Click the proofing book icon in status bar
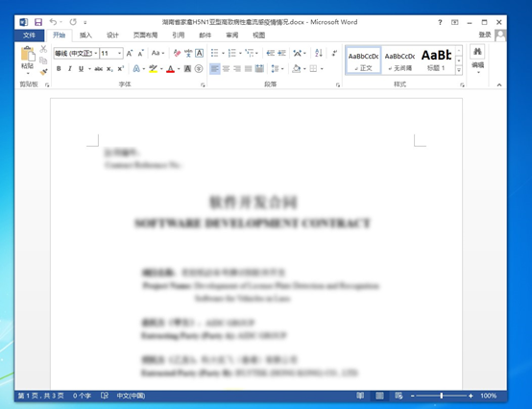 [105, 396]
